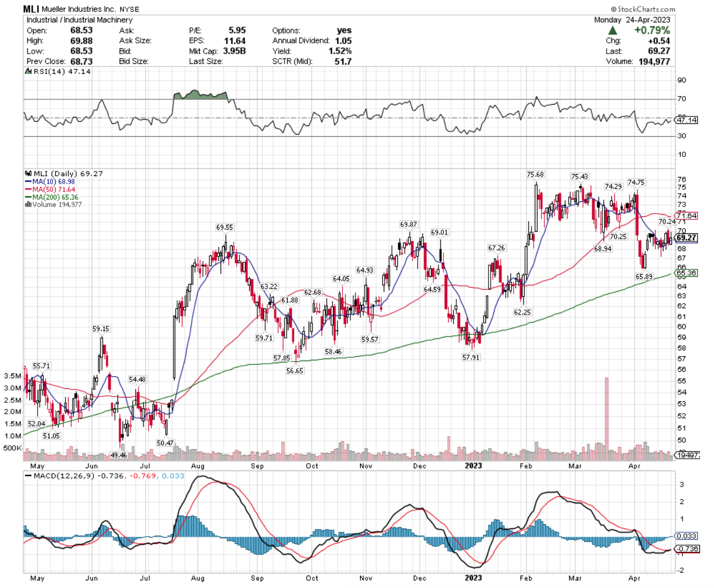
Task: Click the 70.25 price label
Action: pos(618,237)
